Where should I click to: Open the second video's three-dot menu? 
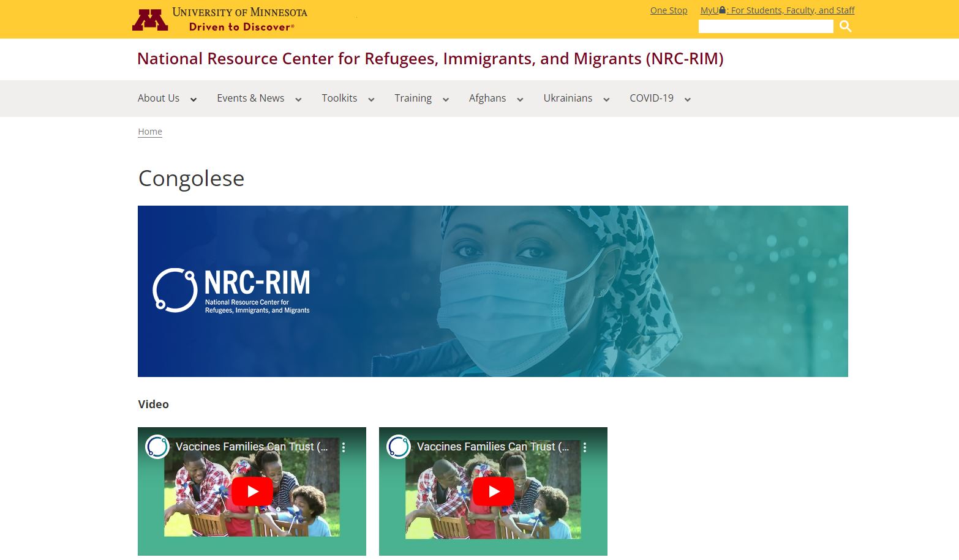(x=585, y=447)
